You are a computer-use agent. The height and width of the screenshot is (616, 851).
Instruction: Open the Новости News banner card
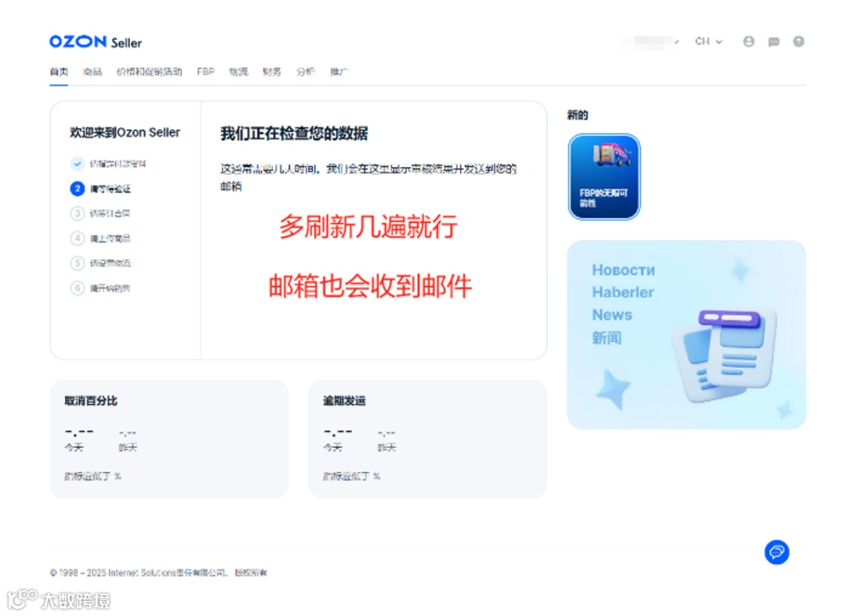(x=686, y=335)
